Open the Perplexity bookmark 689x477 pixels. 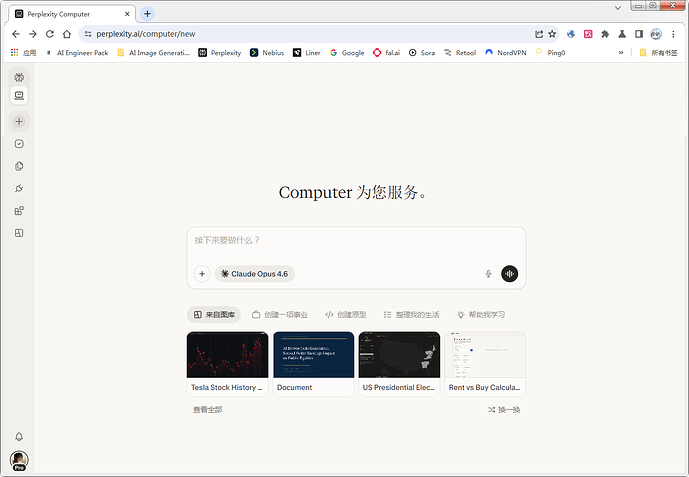(x=220, y=53)
